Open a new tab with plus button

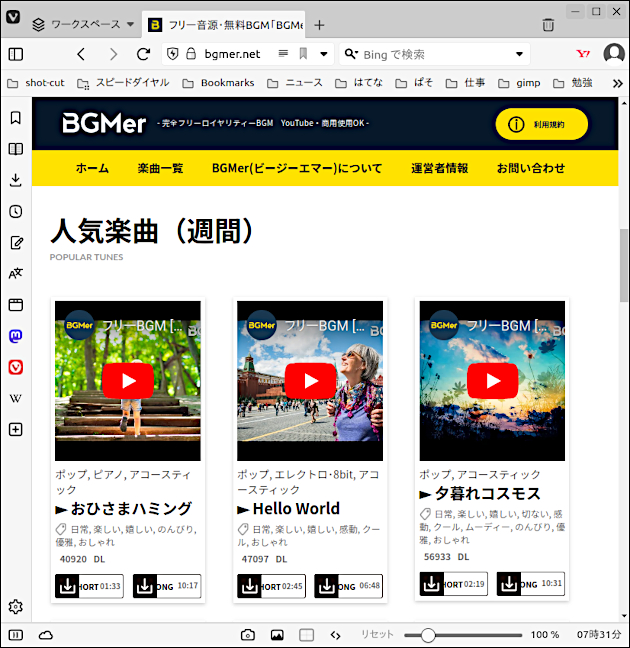coord(319,25)
